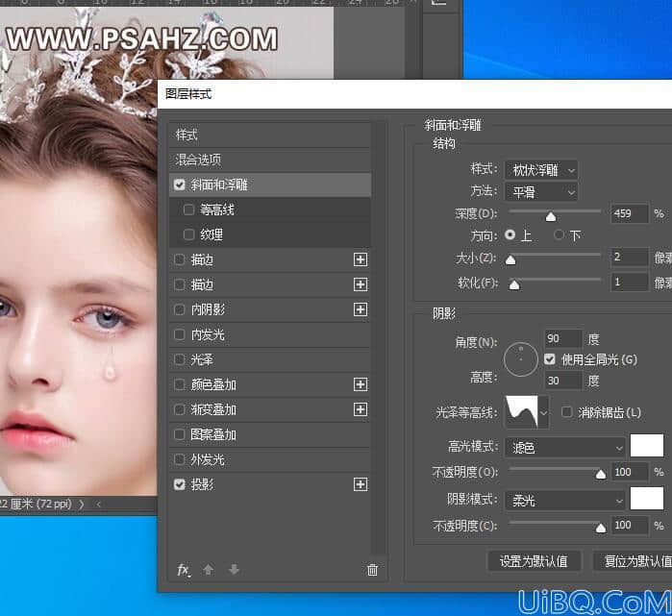672x616 pixels.
Task: Select the 图案叠加 effect row
Action: coord(269,434)
